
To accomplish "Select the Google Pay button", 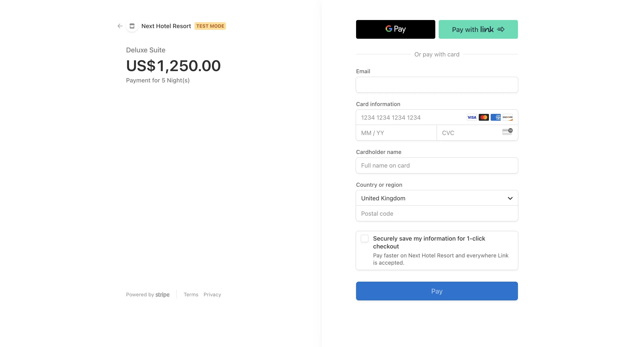I will (395, 29).
